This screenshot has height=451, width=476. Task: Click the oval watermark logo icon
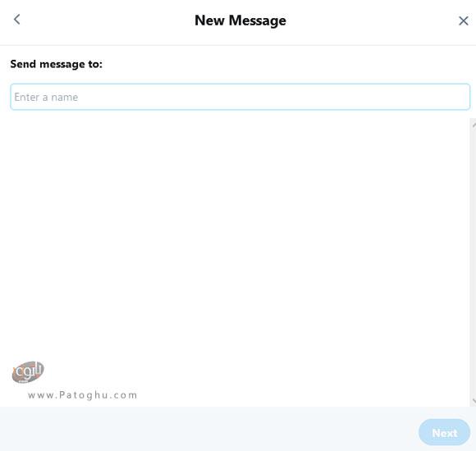(28, 371)
